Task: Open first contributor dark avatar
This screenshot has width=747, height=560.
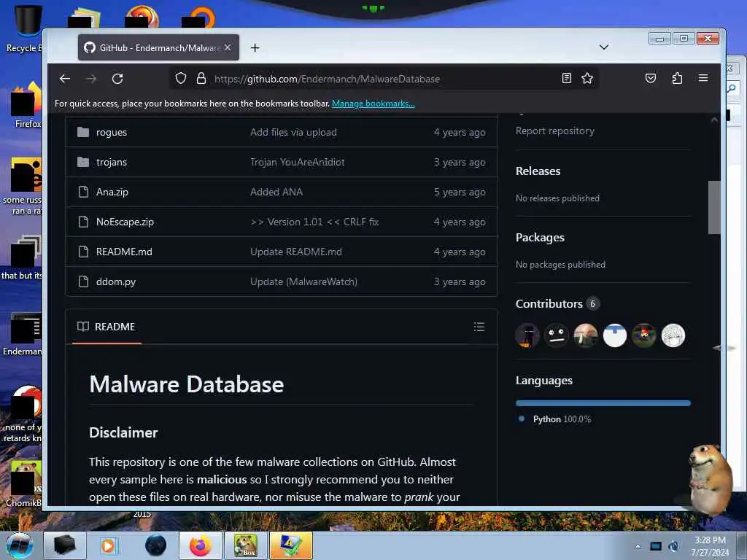Action: (x=527, y=335)
